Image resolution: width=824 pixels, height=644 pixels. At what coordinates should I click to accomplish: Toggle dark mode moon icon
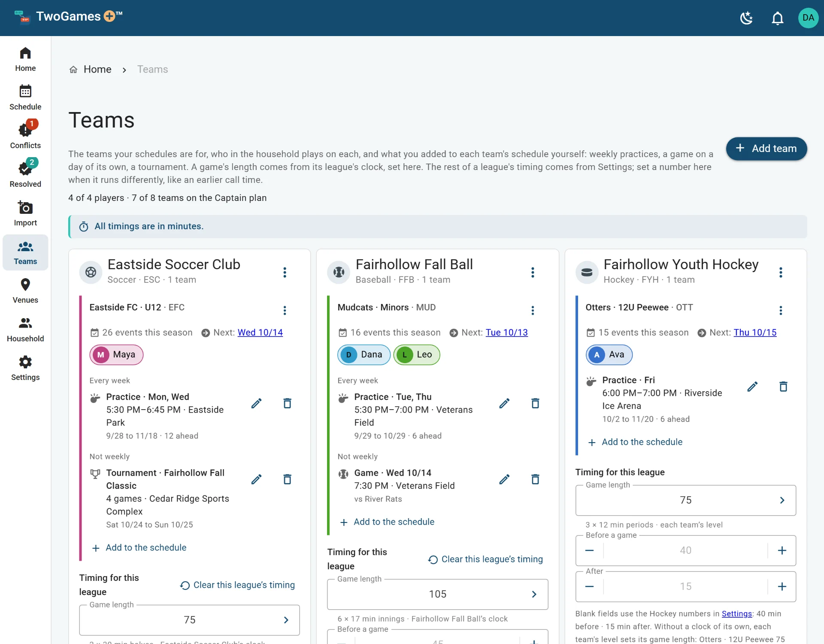747,18
